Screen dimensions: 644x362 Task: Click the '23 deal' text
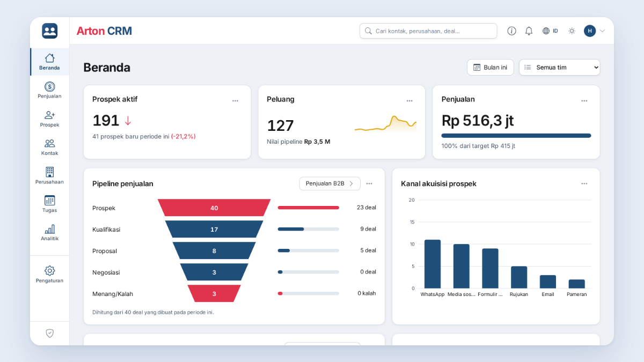pos(367,208)
